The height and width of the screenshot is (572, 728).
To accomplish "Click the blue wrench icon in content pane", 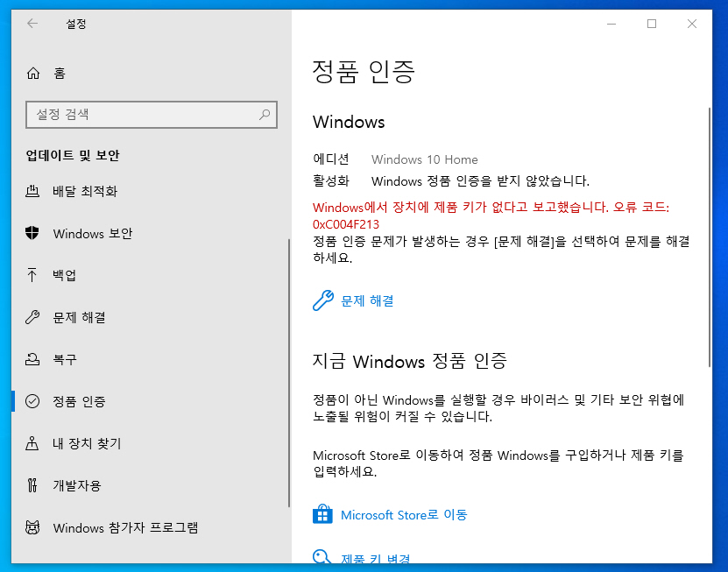I will pyautogui.click(x=323, y=300).
